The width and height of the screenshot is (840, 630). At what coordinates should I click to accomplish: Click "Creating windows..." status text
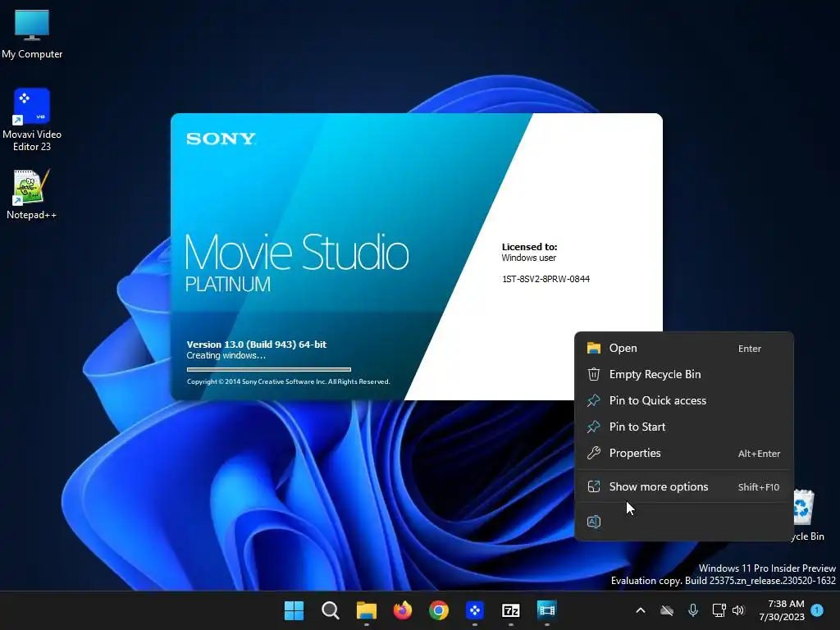(x=226, y=356)
